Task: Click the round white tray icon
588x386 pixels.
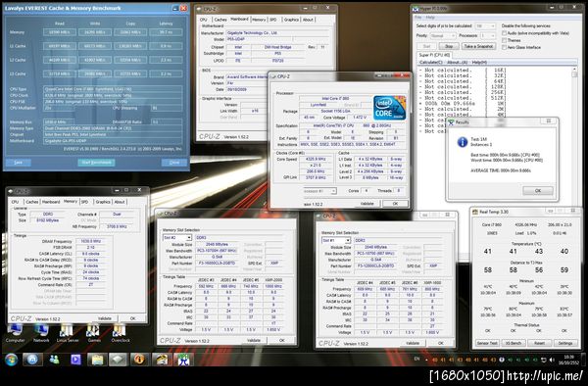Action: click(x=502, y=360)
